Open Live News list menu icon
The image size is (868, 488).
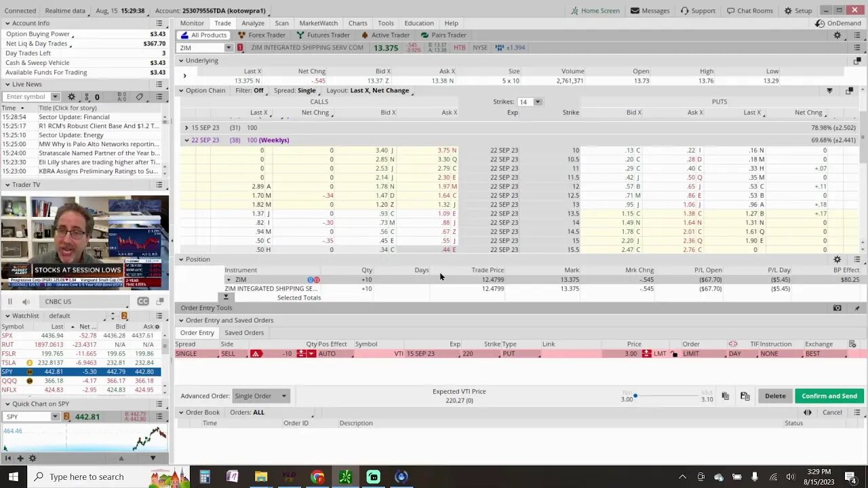coord(159,84)
